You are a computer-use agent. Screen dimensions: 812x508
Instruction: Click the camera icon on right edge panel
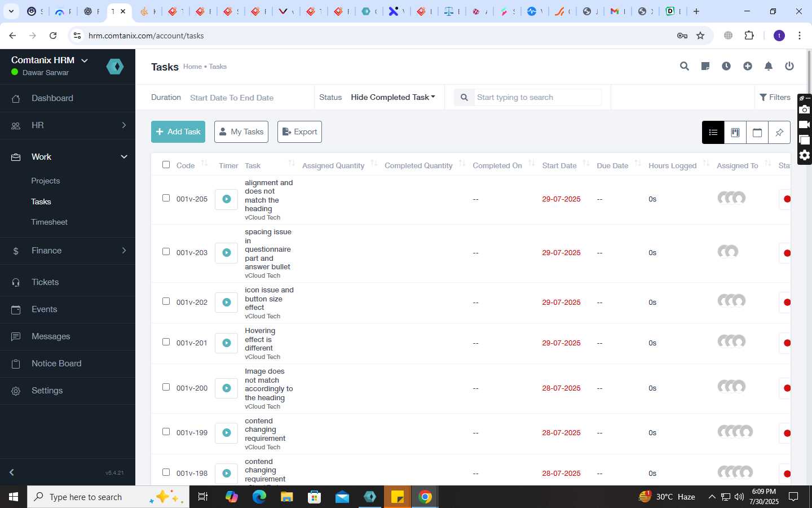point(805,110)
